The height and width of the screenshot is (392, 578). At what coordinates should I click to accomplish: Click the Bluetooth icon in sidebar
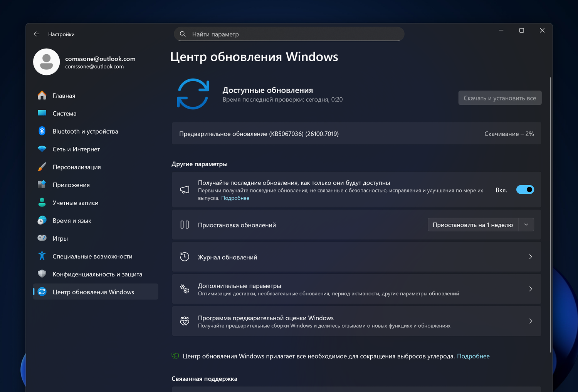(x=42, y=131)
